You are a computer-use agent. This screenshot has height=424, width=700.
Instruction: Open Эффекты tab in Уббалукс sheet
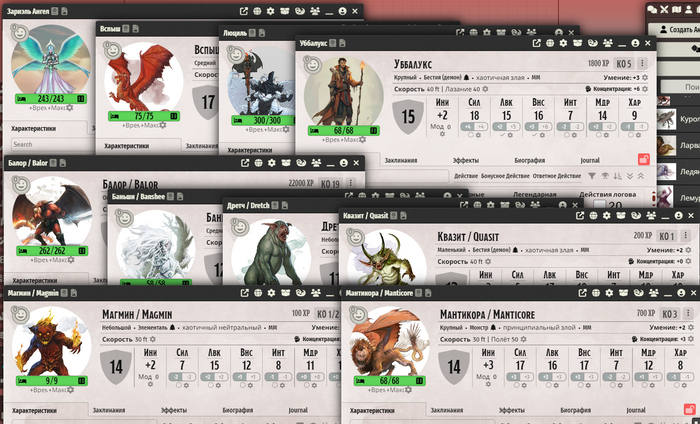tap(465, 160)
